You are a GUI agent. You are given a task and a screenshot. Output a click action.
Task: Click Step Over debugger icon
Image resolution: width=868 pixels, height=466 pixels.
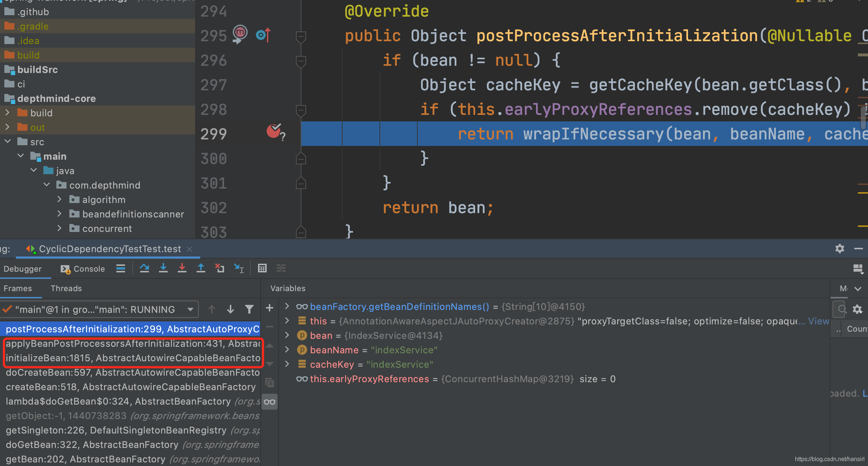point(145,268)
